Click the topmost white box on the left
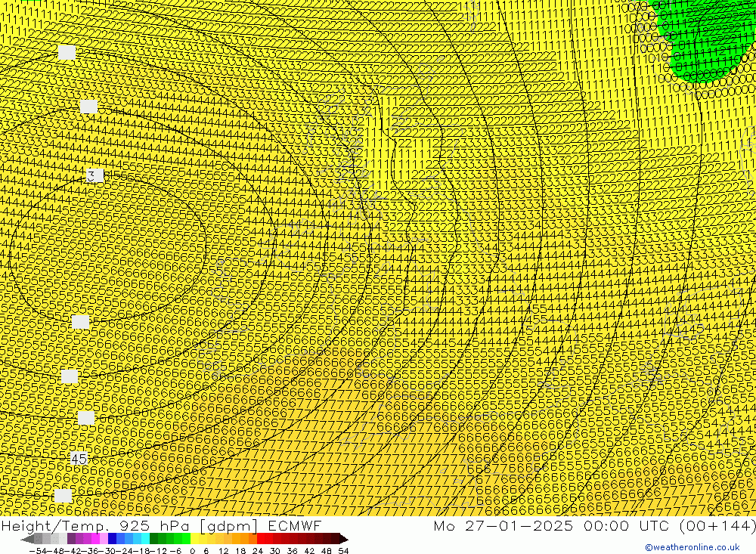 pos(67,52)
